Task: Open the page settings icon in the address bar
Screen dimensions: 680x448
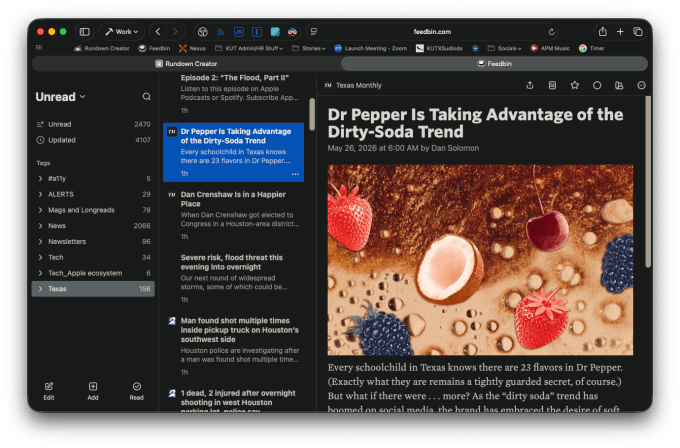Action: coord(314,32)
